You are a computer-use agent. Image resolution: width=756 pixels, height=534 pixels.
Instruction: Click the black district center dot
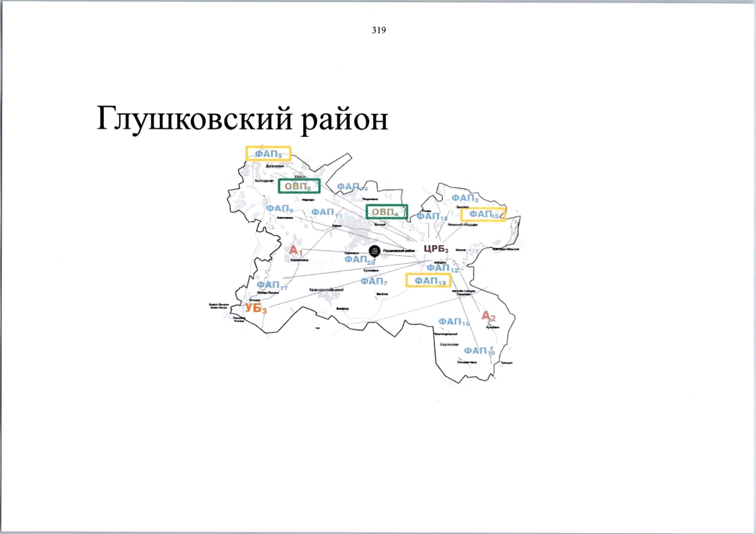tap(374, 250)
